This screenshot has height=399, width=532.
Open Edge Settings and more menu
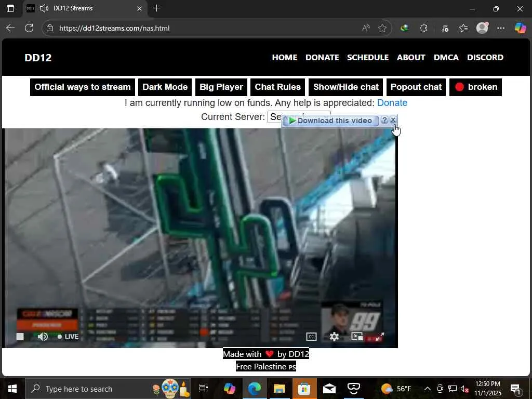pyautogui.click(x=501, y=28)
